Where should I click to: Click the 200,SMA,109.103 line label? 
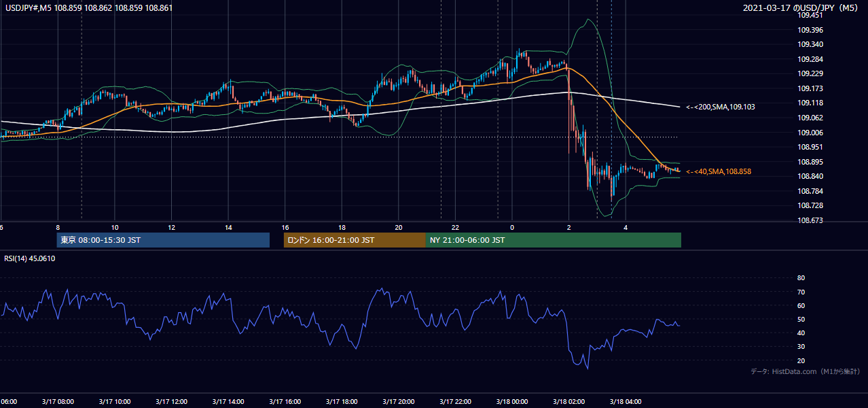click(721, 107)
